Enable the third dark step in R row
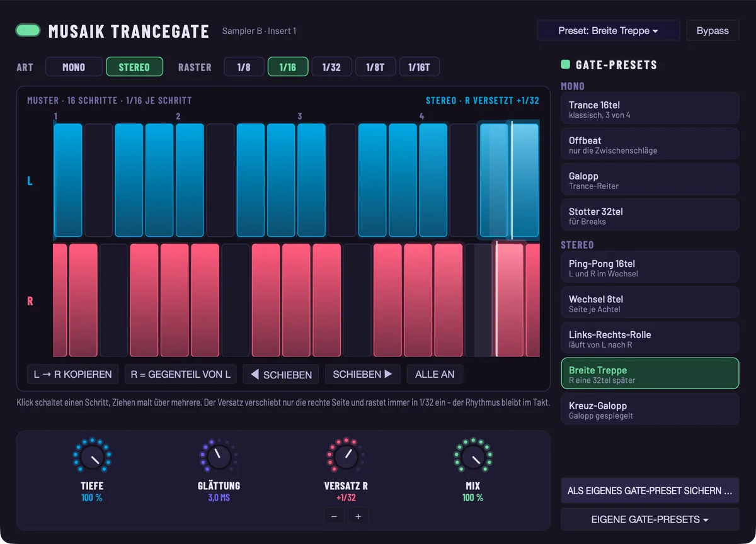The image size is (756, 544). [x=357, y=300]
